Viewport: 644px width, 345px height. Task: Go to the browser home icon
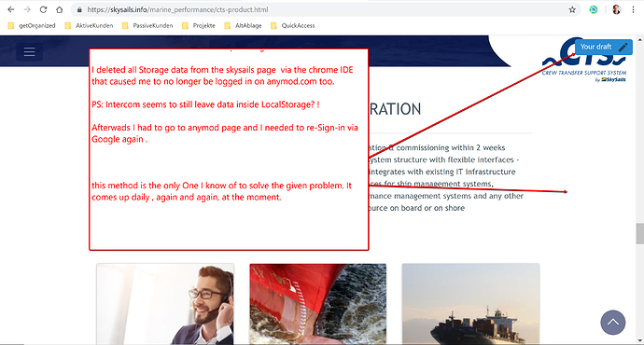(x=60, y=9)
